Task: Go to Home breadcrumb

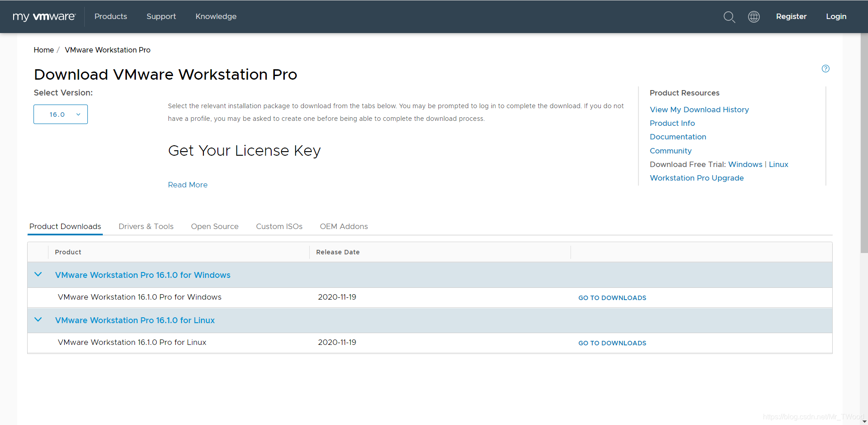Action: click(44, 50)
